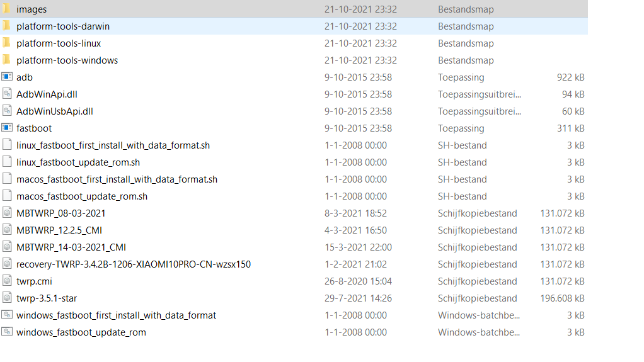Image resolution: width=644 pixels, height=362 pixels.
Task: Select the fastboot file name
Action: point(34,128)
